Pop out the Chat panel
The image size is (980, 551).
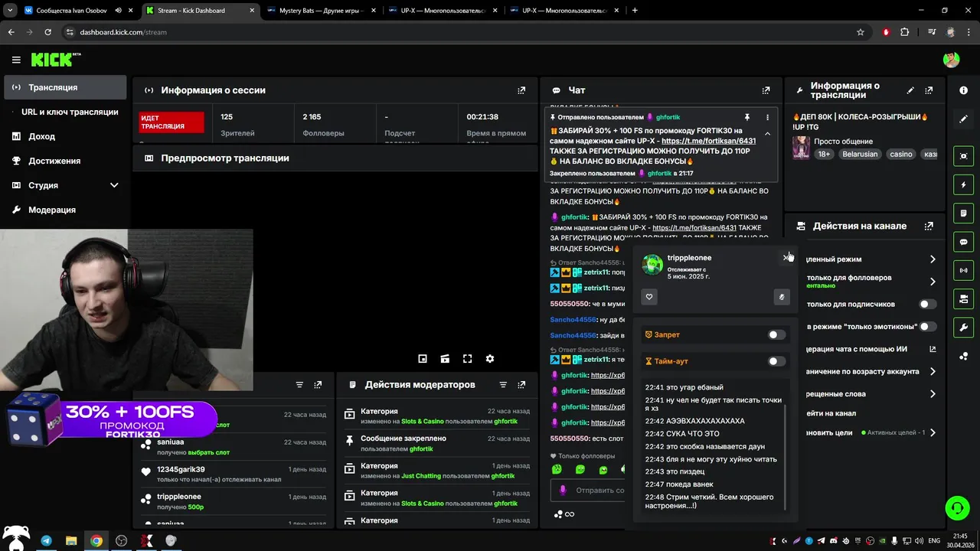tap(766, 90)
